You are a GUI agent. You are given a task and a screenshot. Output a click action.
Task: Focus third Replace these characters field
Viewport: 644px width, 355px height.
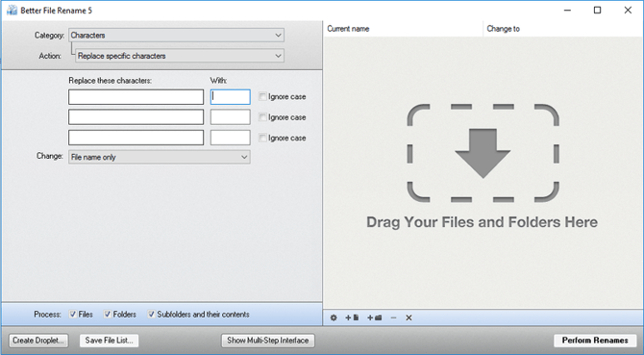[x=136, y=138]
